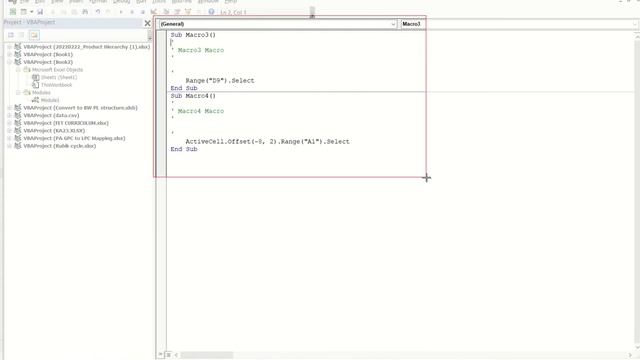
Task: Select VBAProject (Book1) in project tree
Action: tap(48, 54)
